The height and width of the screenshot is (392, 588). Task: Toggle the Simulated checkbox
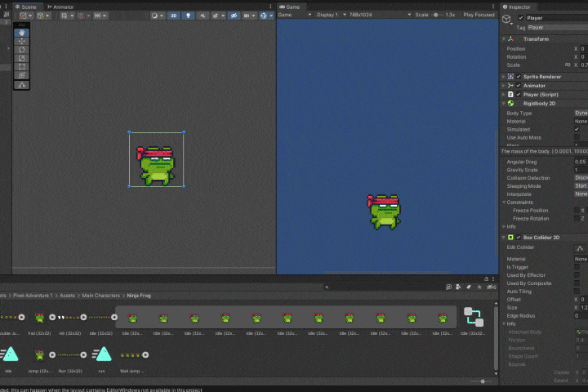[x=577, y=129]
